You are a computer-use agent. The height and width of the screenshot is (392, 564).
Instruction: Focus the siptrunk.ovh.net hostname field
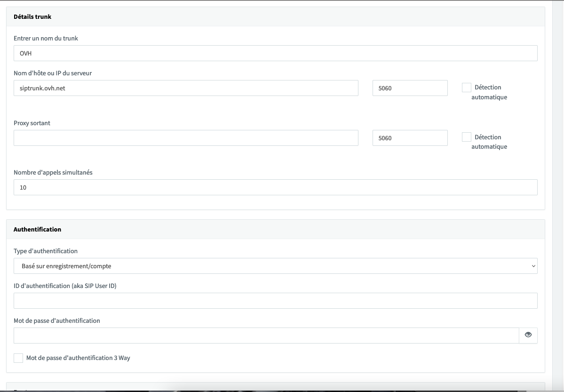click(x=186, y=88)
